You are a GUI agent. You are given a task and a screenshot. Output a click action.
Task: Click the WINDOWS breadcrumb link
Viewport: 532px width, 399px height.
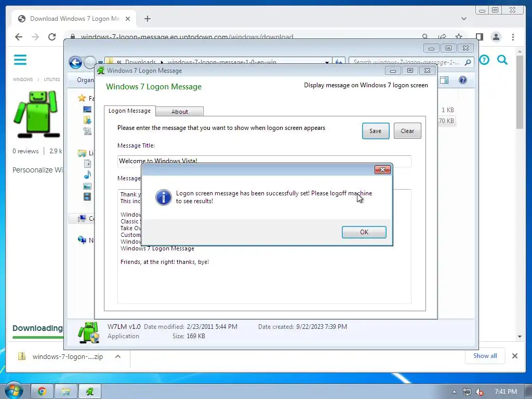[23, 79]
